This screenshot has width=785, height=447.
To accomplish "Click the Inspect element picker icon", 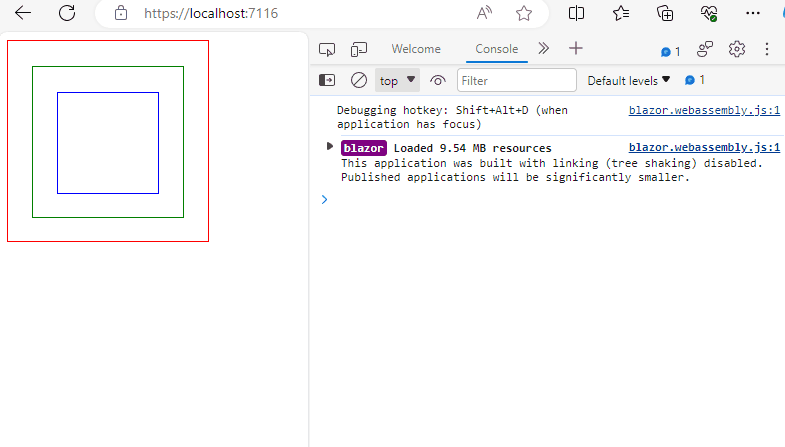I will click(326, 49).
